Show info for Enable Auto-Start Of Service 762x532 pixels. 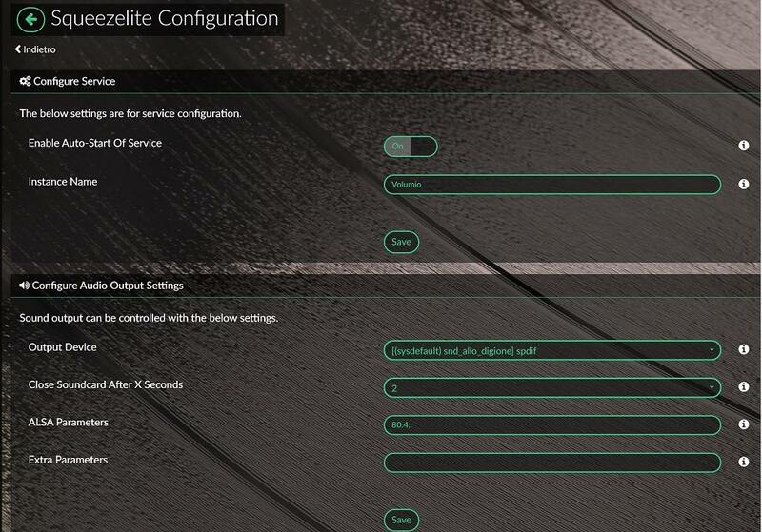pos(744,147)
